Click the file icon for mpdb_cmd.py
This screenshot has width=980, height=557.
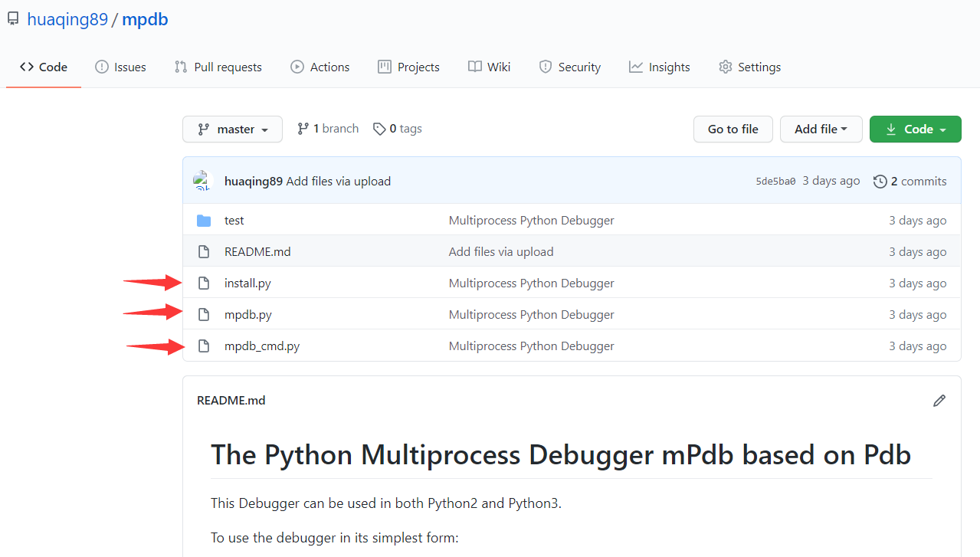(x=203, y=346)
